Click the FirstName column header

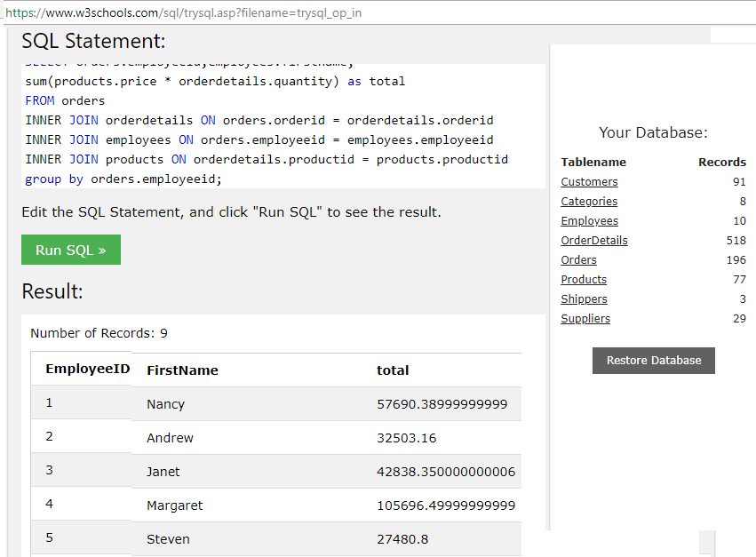click(x=182, y=370)
